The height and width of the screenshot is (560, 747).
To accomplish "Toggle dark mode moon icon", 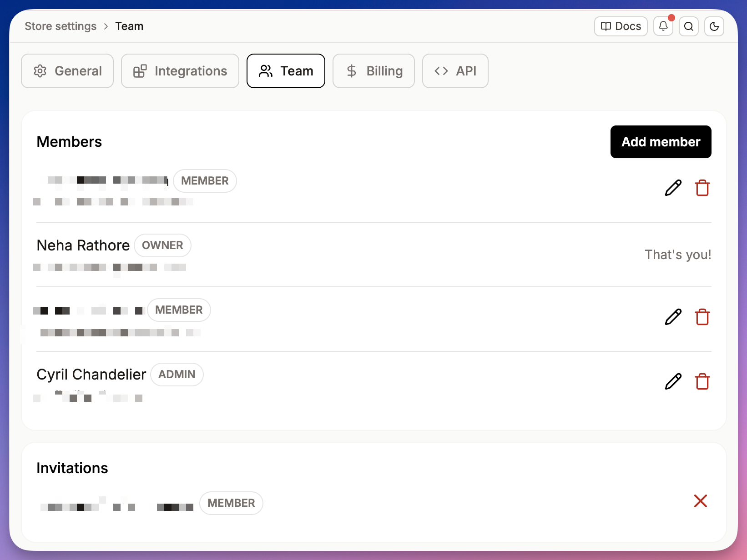I will pyautogui.click(x=714, y=26).
